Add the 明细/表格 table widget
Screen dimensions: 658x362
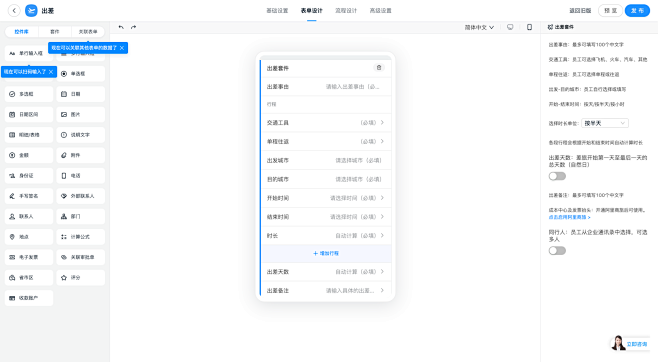tap(29, 135)
